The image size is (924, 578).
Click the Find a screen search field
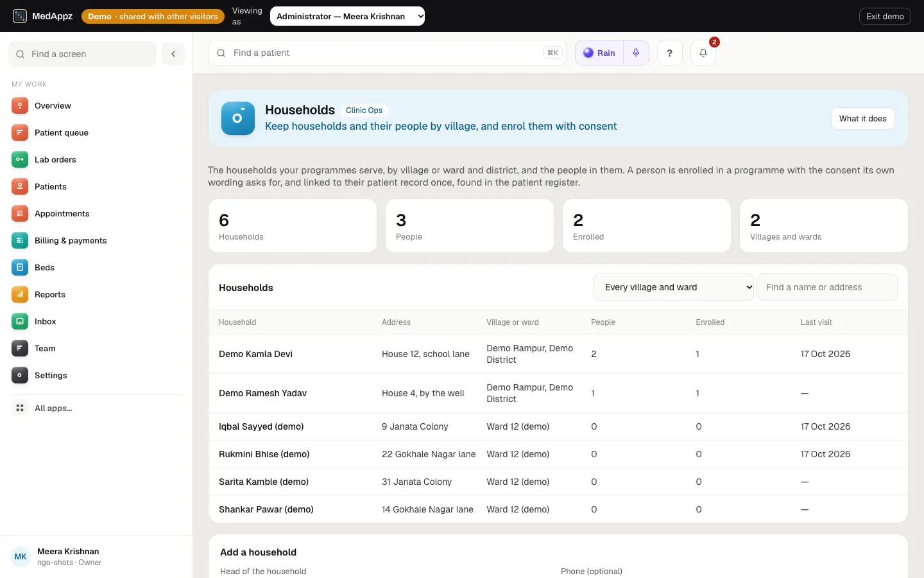82,54
